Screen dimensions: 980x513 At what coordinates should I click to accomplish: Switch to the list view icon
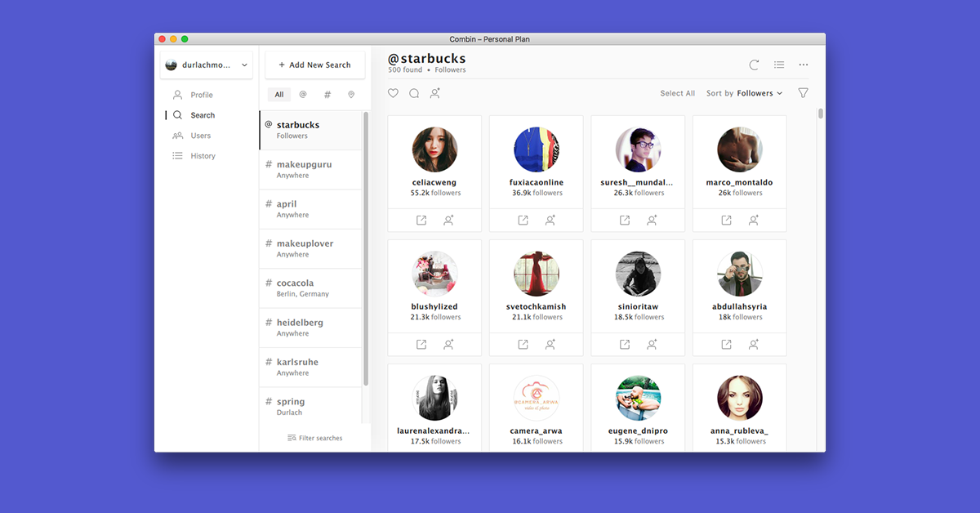click(x=779, y=65)
